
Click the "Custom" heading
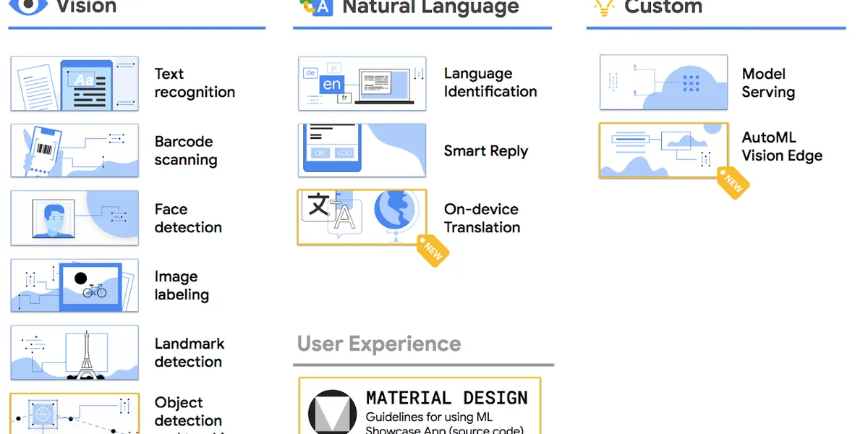coord(663,7)
